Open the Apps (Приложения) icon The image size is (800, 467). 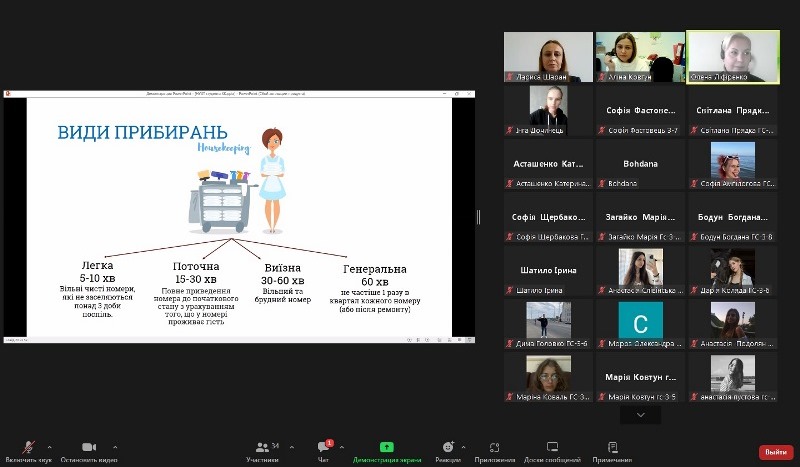pyautogui.click(x=494, y=448)
